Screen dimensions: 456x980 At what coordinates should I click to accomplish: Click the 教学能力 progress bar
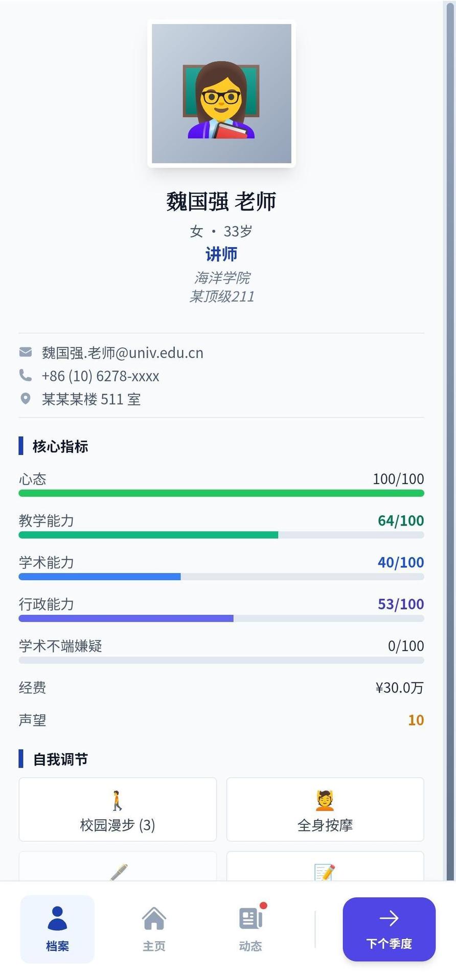coord(221,535)
